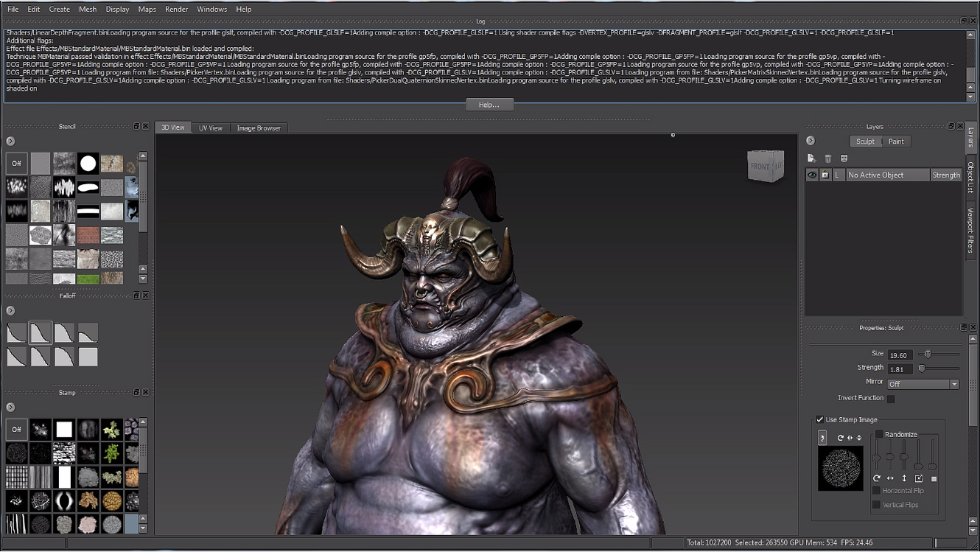980x552 pixels.
Task: Enable the Randomize checkbox
Action: click(x=878, y=433)
